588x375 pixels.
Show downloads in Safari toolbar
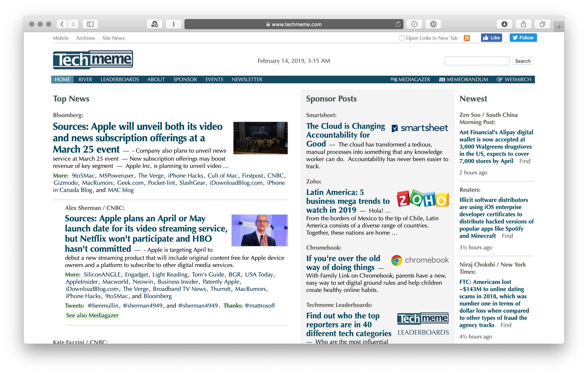[x=504, y=24]
